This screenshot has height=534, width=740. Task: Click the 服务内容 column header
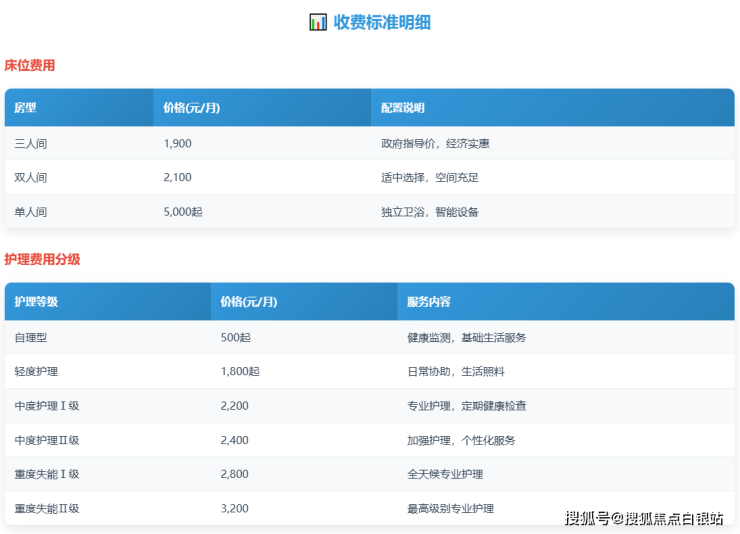pyautogui.click(x=429, y=302)
